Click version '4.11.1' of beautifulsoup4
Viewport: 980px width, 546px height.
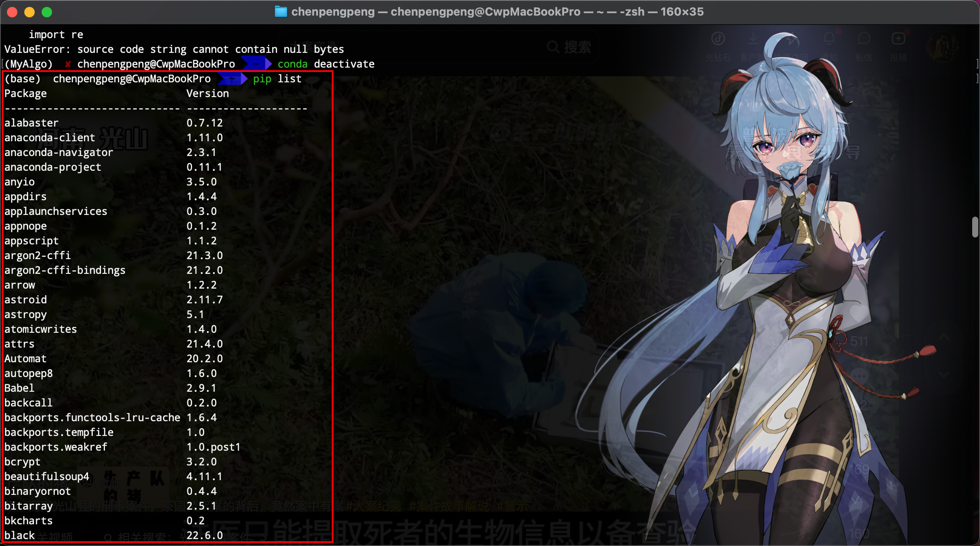coord(205,477)
